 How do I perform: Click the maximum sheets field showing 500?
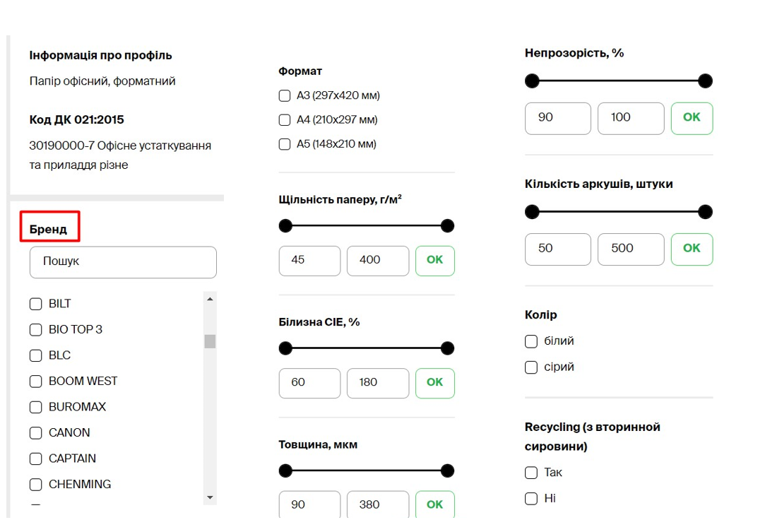tap(630, 249)
